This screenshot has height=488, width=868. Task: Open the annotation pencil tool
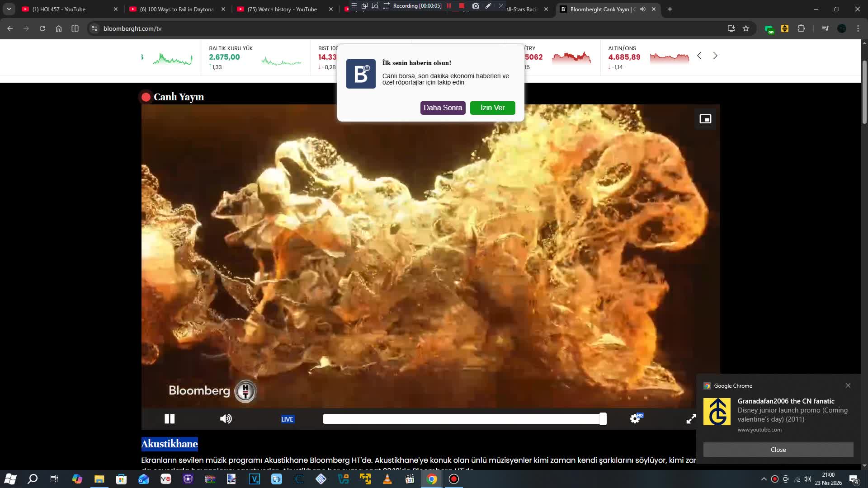(x=488, y=6)
